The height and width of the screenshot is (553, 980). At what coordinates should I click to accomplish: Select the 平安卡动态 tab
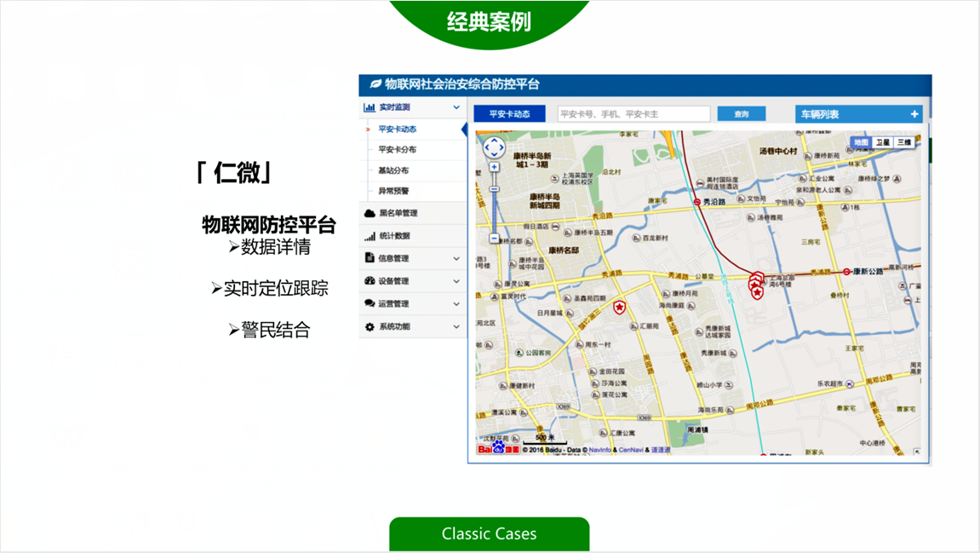(509, 112)
